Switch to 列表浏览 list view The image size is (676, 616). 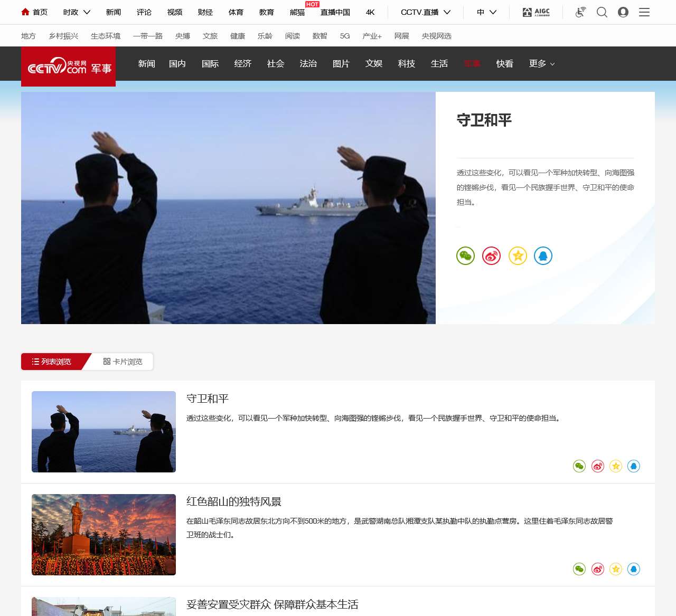[52, 362]
